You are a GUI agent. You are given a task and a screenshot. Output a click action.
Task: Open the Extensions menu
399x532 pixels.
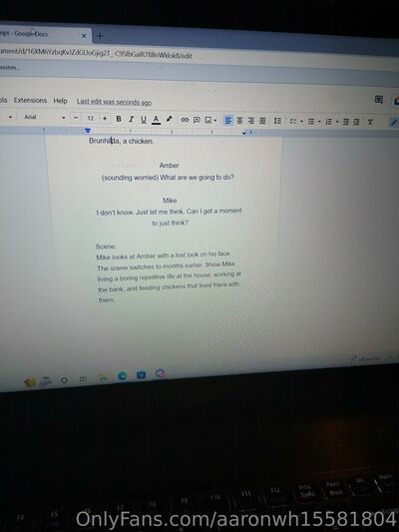pos(30,100)
